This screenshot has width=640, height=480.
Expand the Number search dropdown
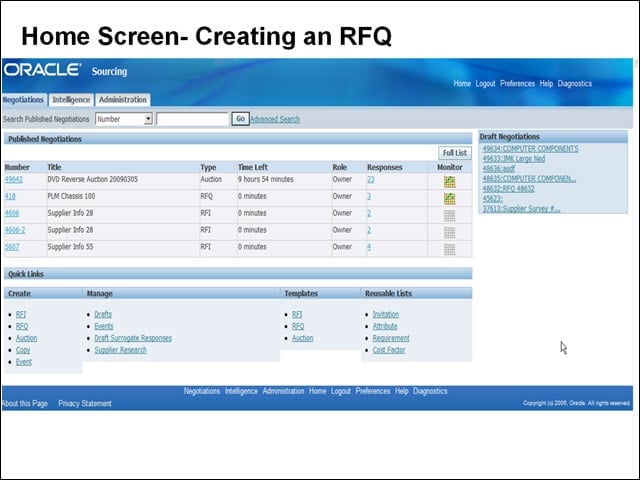tap(148, 119)
